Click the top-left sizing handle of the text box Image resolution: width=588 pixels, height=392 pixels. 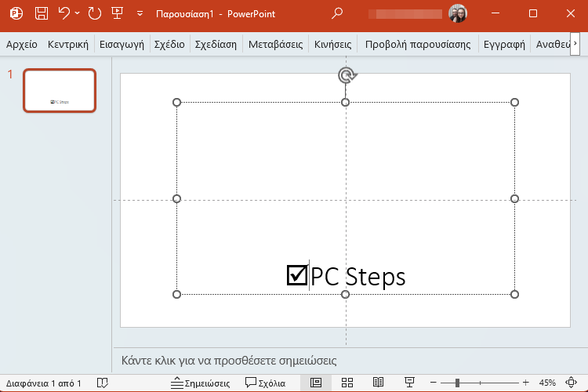(x=176, y=103)
